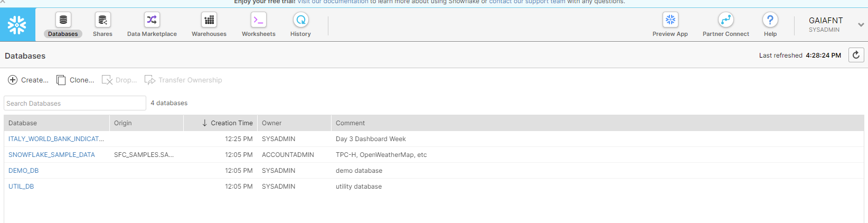Screen dimensions: 868x223
Task: Type in the Search Databases field
Action: [x=75, y=103]
